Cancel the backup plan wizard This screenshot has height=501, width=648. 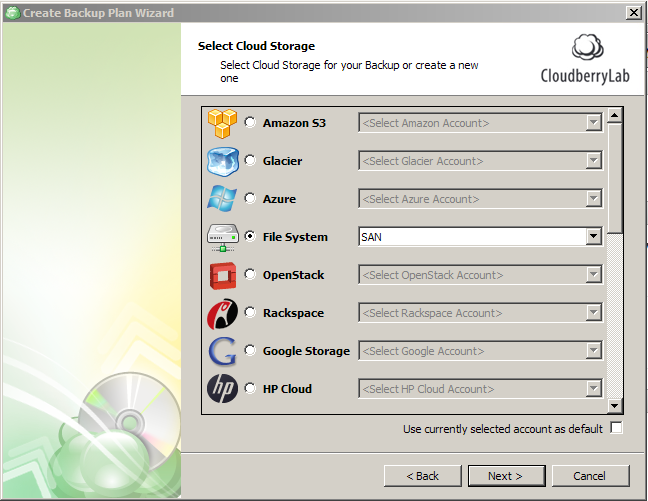tap(591, 476)
